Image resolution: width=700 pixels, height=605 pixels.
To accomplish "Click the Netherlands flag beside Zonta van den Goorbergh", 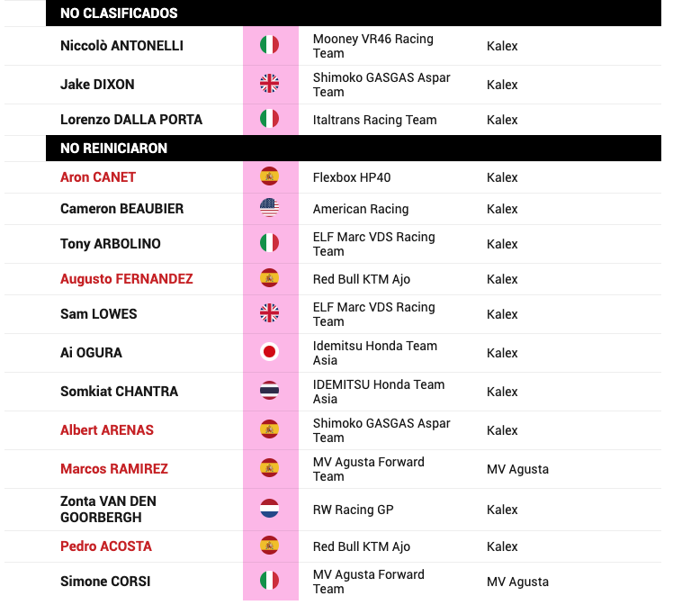I will (x=269, y=509).
